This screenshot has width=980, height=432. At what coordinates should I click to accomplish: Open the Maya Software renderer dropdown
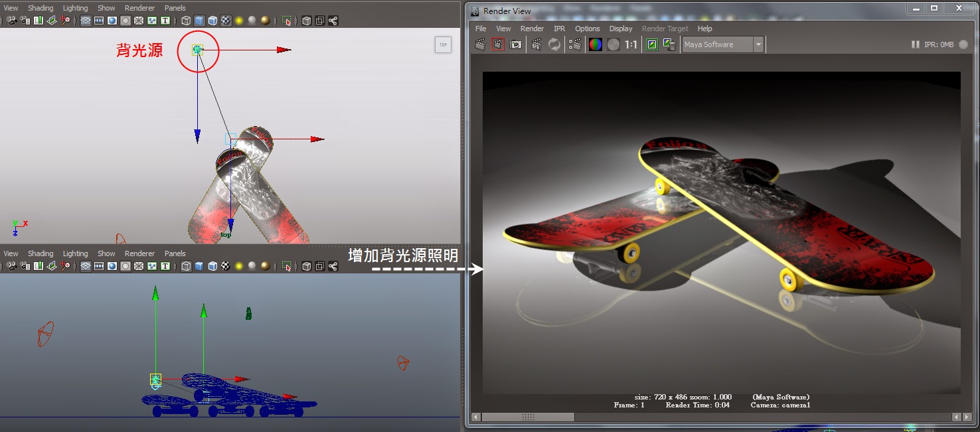[758, 44]
